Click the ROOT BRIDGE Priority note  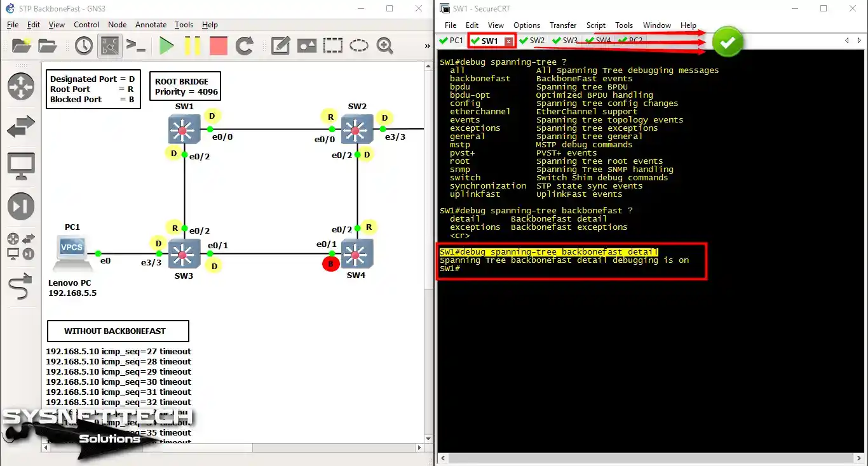(x=185, y=87)
